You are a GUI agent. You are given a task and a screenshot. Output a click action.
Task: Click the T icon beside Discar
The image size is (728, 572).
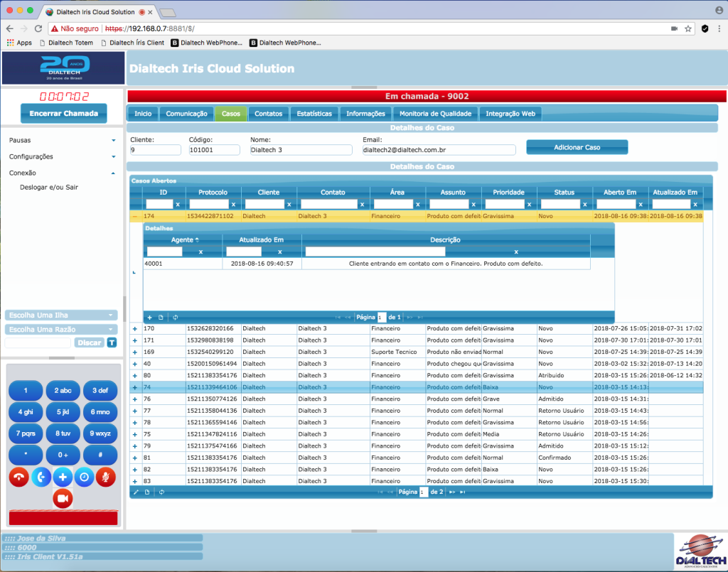pos(112,342)
